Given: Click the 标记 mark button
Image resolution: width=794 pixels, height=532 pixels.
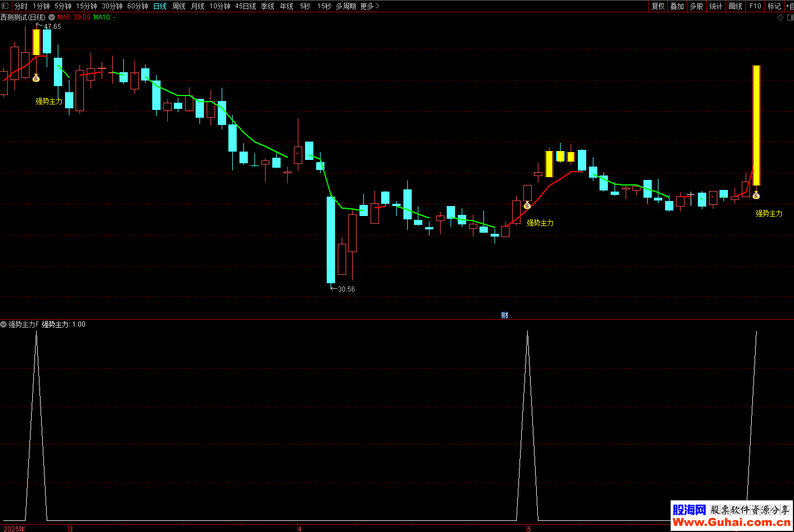Looking at the screenshot, I should 775,6.
